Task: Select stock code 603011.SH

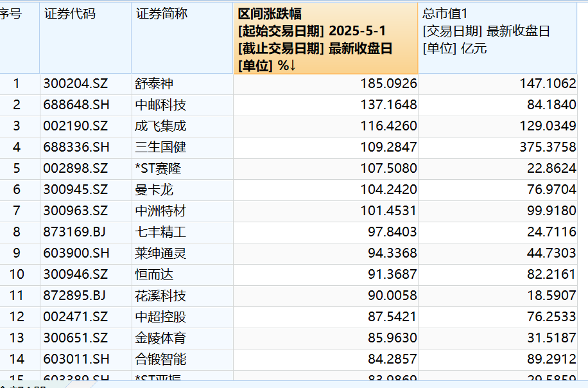Action: pos(76,359)
